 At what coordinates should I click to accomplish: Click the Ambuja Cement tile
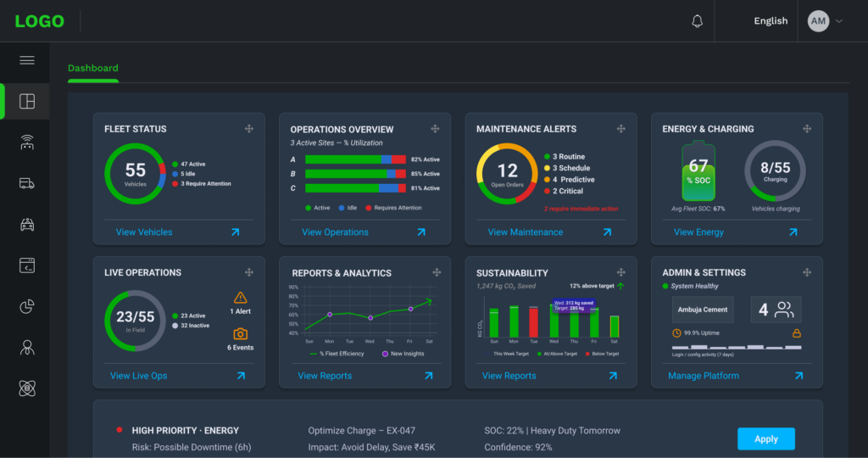tap(703, 310)
